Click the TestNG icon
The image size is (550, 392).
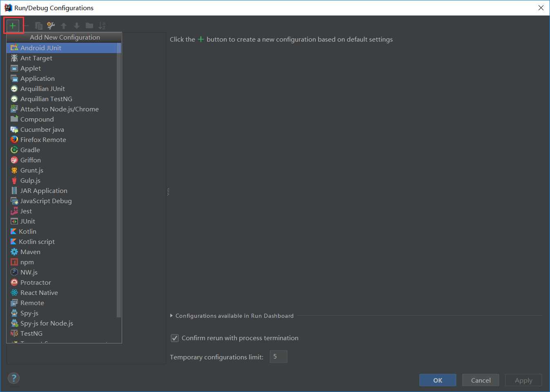pyautogui.click(x=14, y=333)
